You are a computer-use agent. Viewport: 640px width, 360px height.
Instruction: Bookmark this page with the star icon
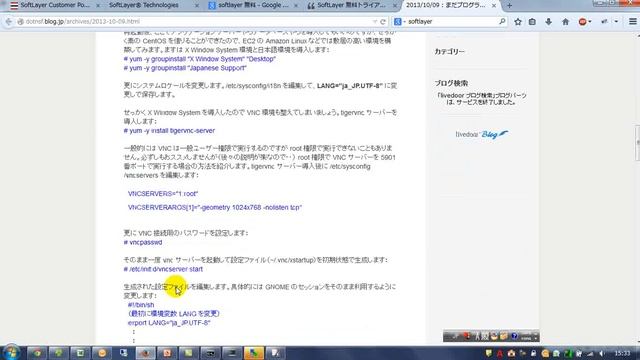coord(518,22)
